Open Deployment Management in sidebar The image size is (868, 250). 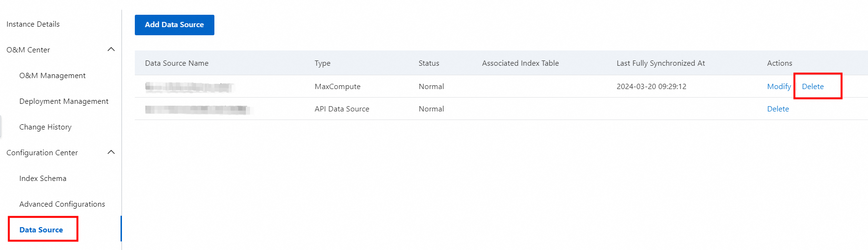(64, 101)
